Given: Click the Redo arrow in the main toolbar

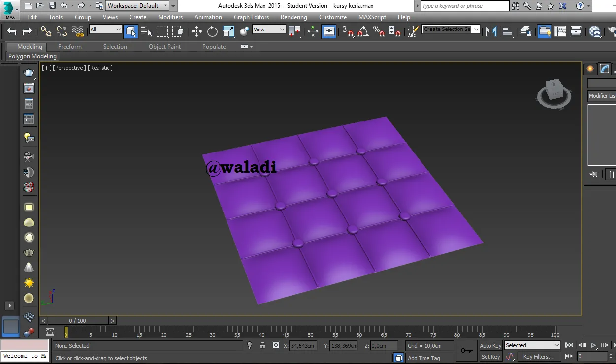Looking at the screenshot, I should pos(27,31).
